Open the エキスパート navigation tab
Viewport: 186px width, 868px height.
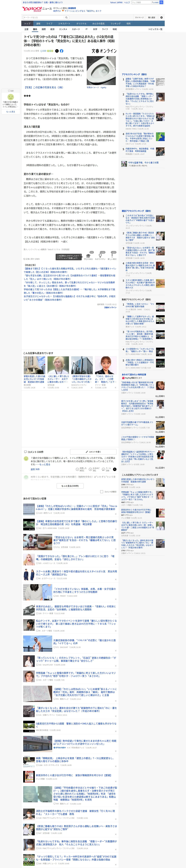pyautogui.click(x=64, y=24)
